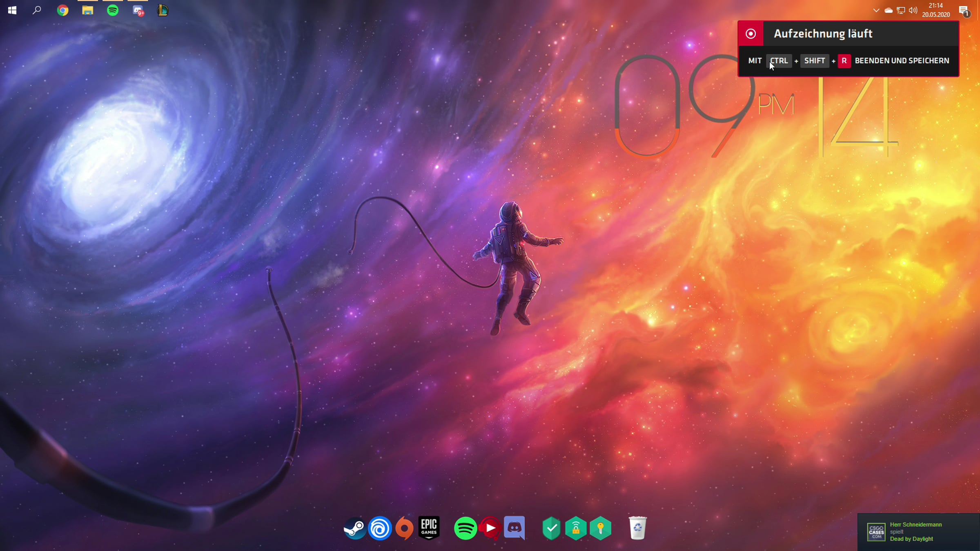Click the "Herr Schneidermann" friend name
The image size is (980, 551).
(x=916, y=524)
